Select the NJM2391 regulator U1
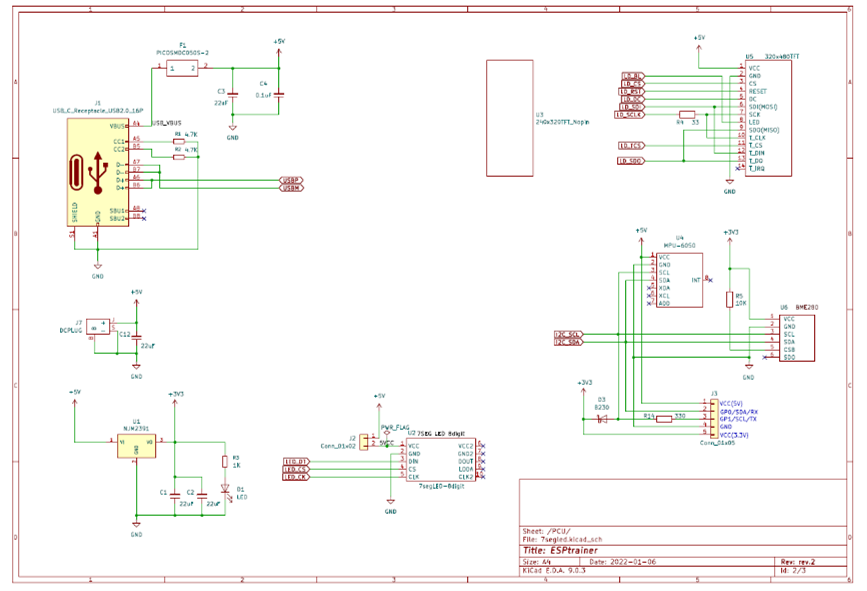The height and width of the screenshot is (591, 867). (x=135, y=444)
